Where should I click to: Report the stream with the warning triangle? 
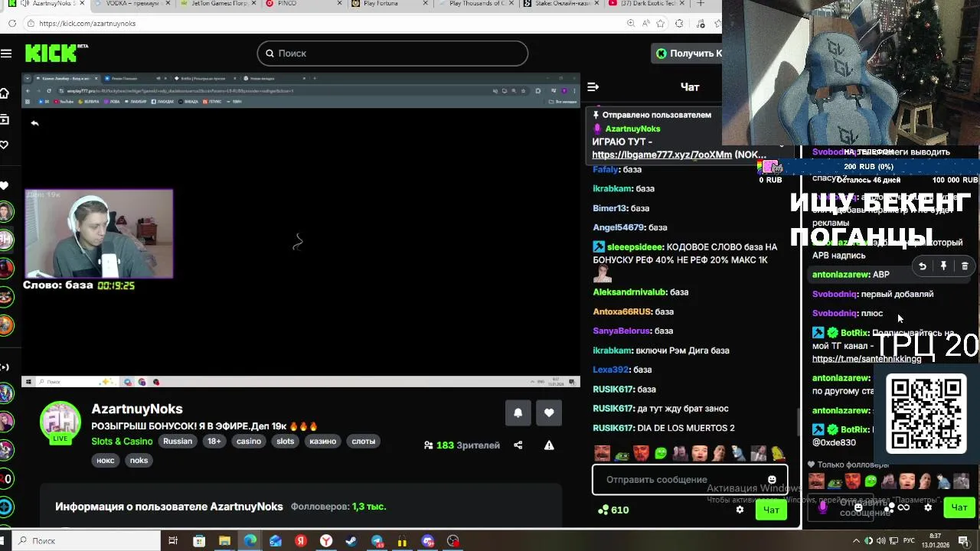(x=549, y=445)
